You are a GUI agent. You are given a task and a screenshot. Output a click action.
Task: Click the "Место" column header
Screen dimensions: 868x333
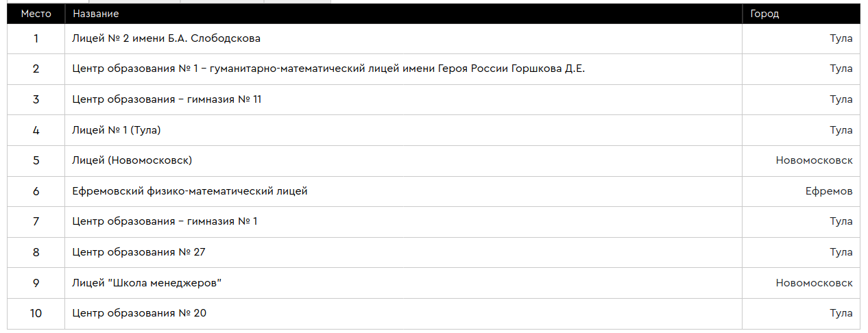pyautogui.click(x=36, y=14)
